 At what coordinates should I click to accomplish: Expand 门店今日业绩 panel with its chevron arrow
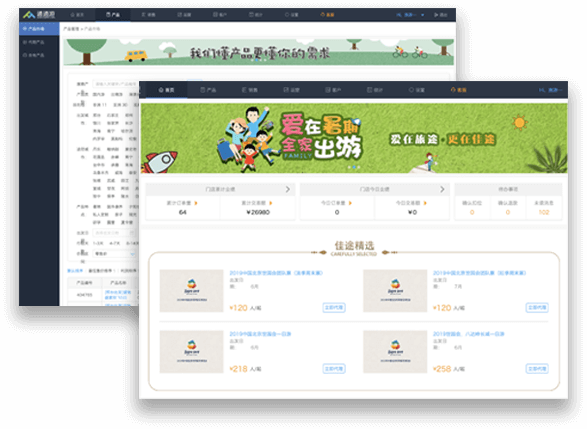pos(442,189)
